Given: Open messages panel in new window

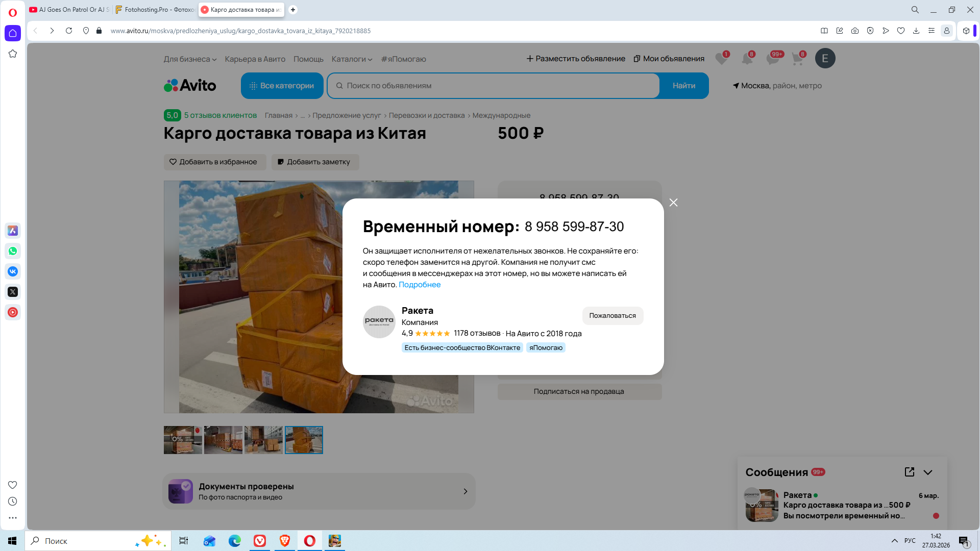Looking at the screenshot, I should [x=909, y=472].
